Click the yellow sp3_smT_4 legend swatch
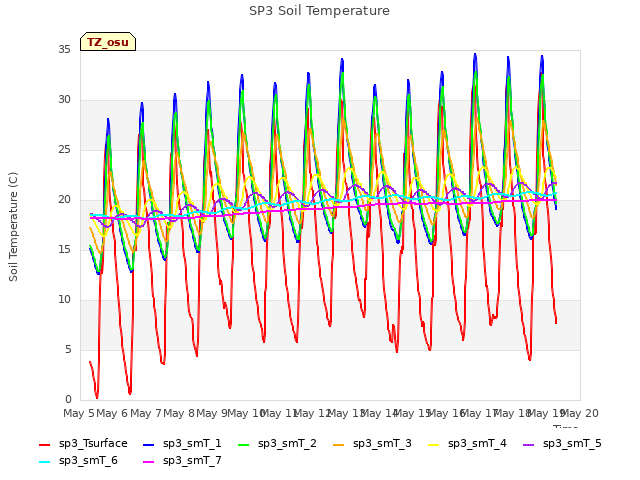The width and height of the screenshot is (640, 480). (x=433, y=444)
